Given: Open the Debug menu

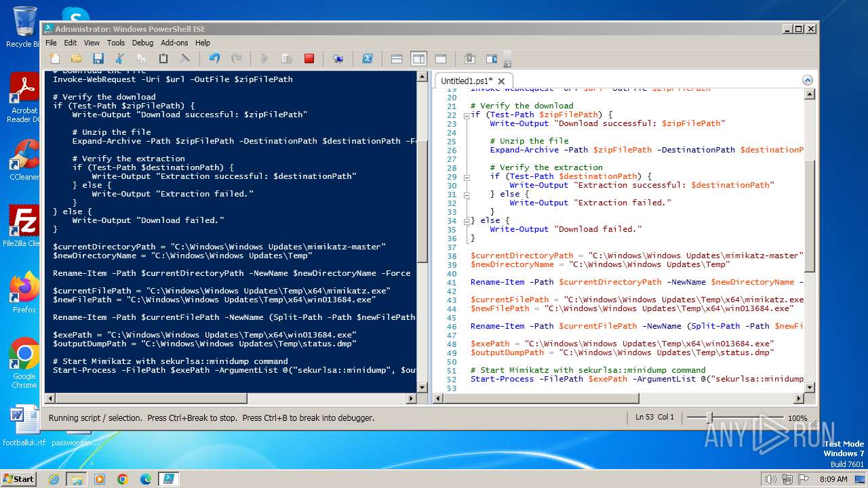Looking at the screenshot, I should pos(142,43).
